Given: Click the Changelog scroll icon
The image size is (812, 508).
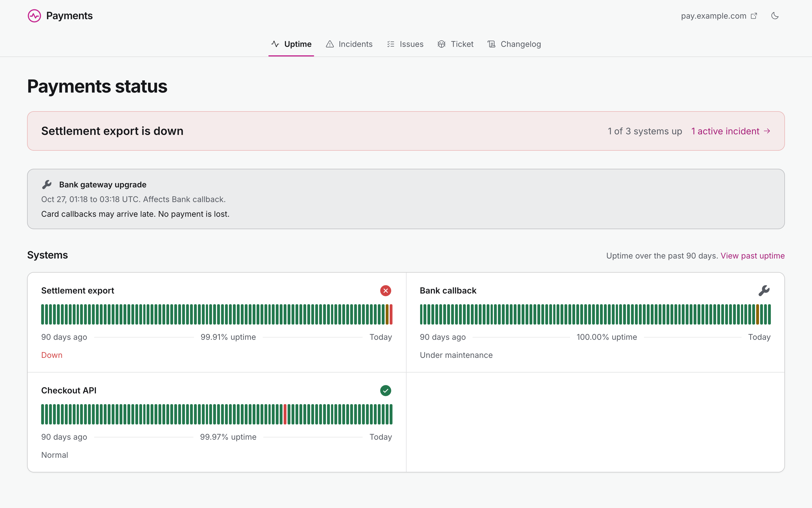Looking at the screenshot, I should coord(491,44).
